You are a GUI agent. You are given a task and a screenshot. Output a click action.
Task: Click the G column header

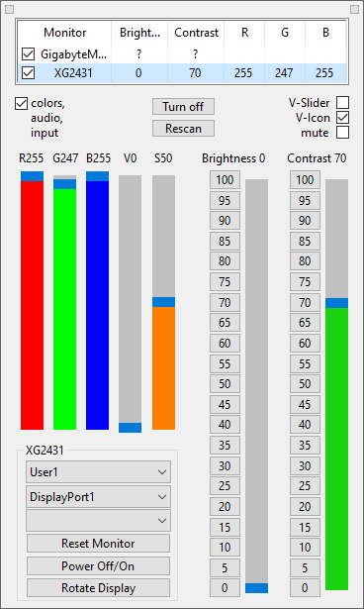click(x=285, y=33)
